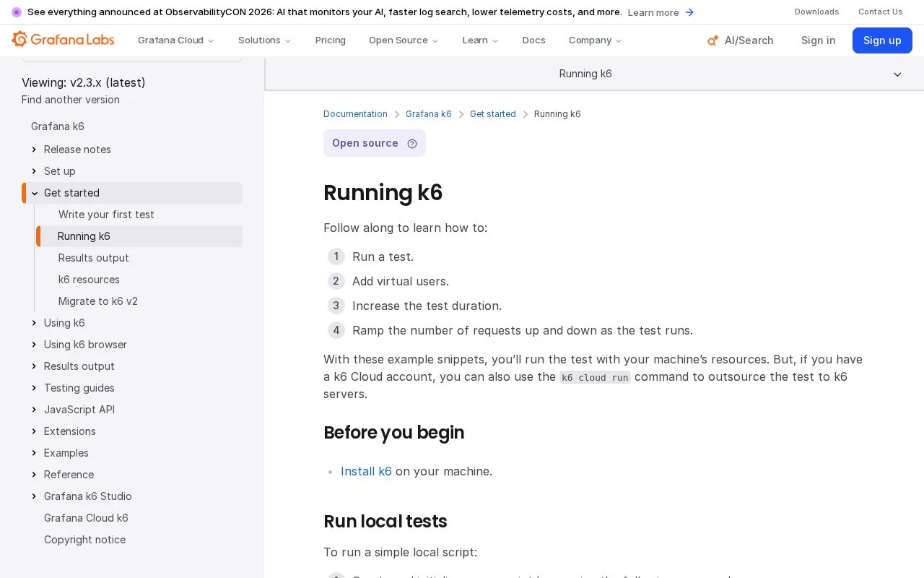
Task: Expand the Running k6 page dropdown chevron
Action: 897,74
